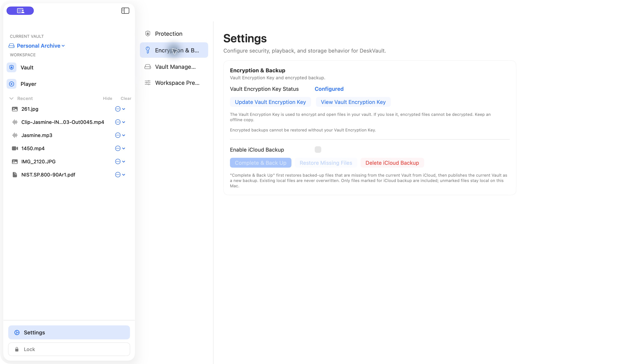The image size is (622, 364).
Task: Expand the chevron next to 261.jpg
Action: pyautogui.click(x=124, y=109)
